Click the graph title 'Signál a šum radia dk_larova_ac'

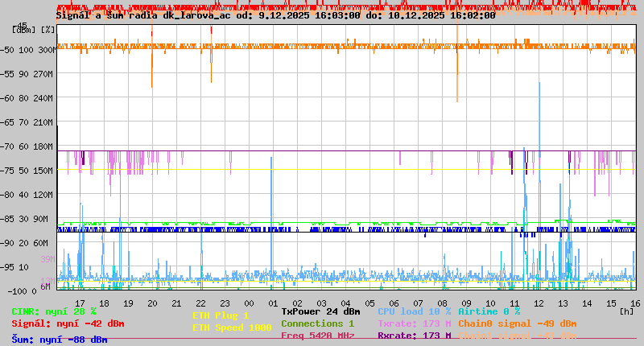[143, 15]
